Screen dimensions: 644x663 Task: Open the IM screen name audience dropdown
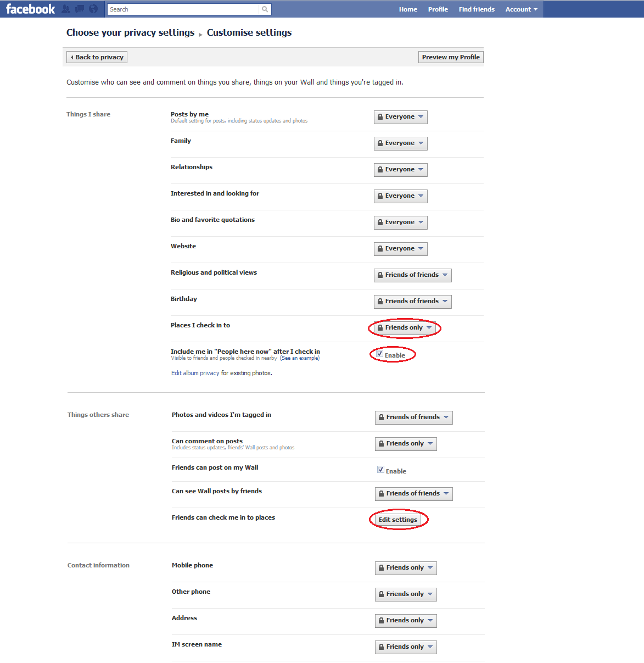[x=406, y=647]
